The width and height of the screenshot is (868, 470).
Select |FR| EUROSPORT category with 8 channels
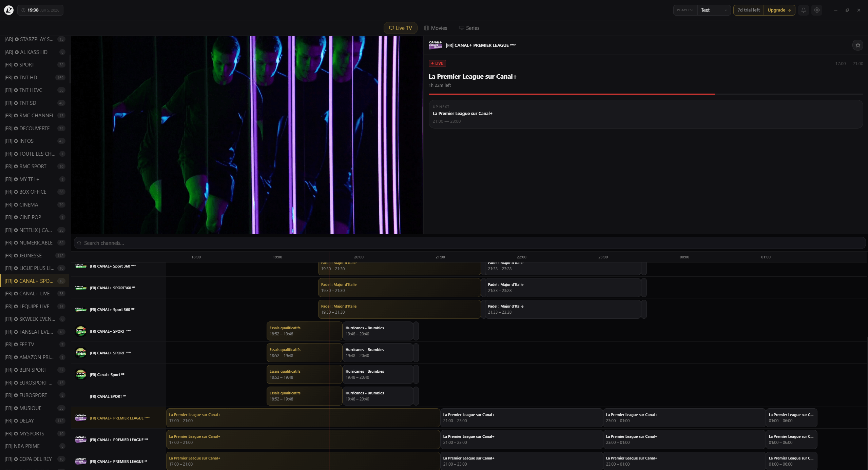35,395
